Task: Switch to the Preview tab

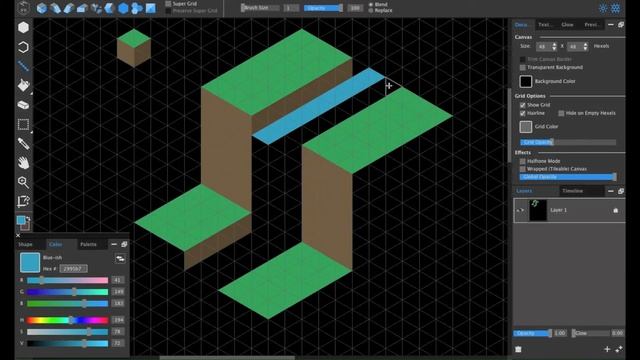Action: [x=592, y=24]
